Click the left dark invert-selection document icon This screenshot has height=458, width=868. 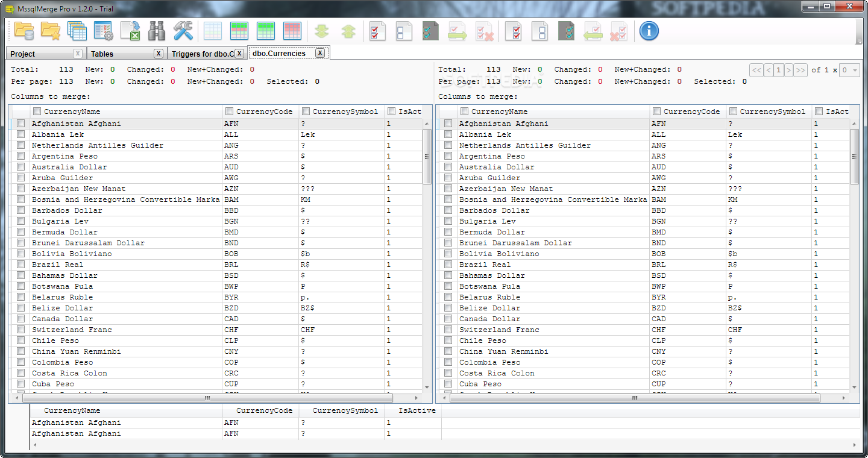(431, 31)
